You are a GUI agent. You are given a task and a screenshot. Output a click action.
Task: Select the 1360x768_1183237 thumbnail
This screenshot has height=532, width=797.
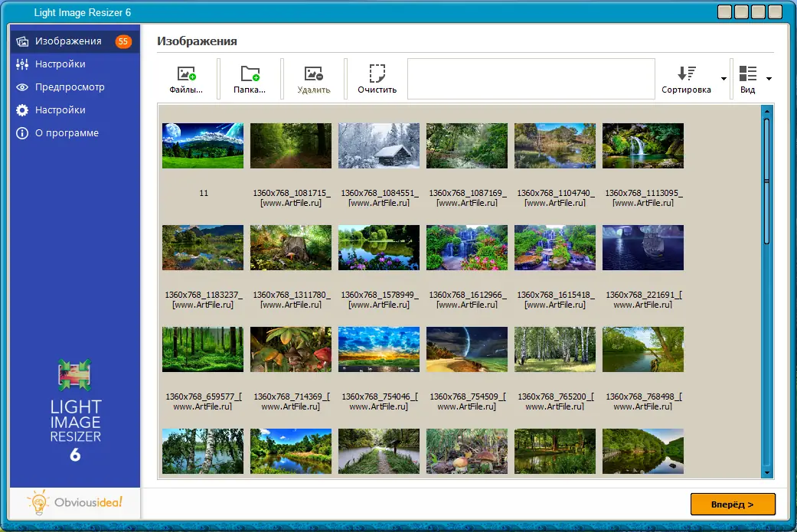coord(203,247)
